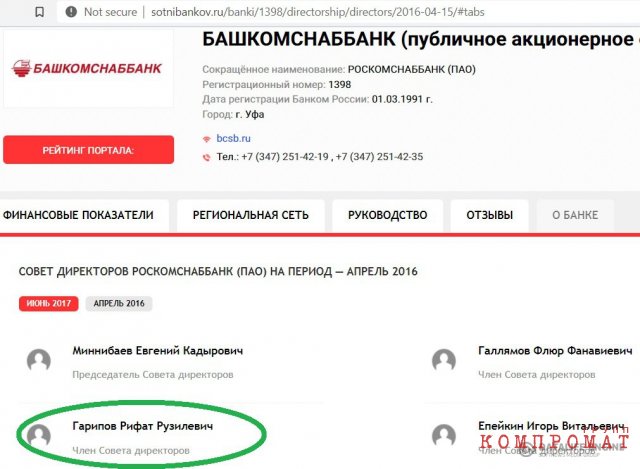Click avatar icon of Гарипов Рифат Рузилевич

click(39, 436)
